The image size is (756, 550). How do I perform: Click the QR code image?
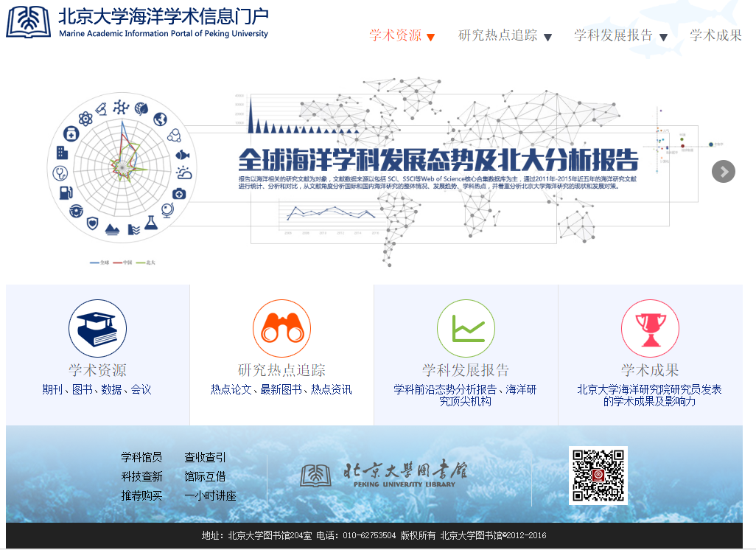point(598,476)
